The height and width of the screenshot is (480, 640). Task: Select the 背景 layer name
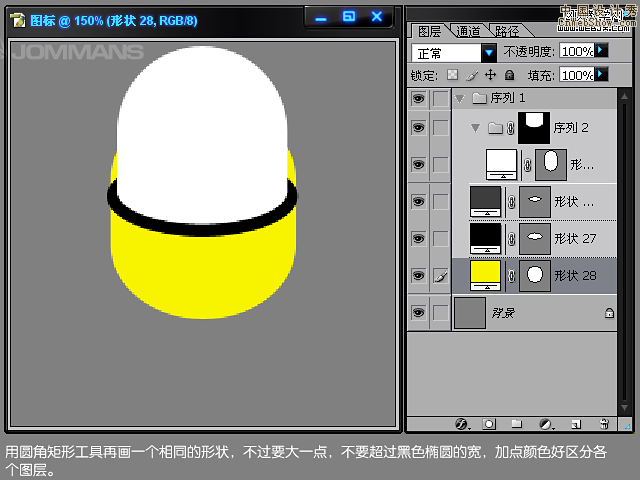point(503,313)
